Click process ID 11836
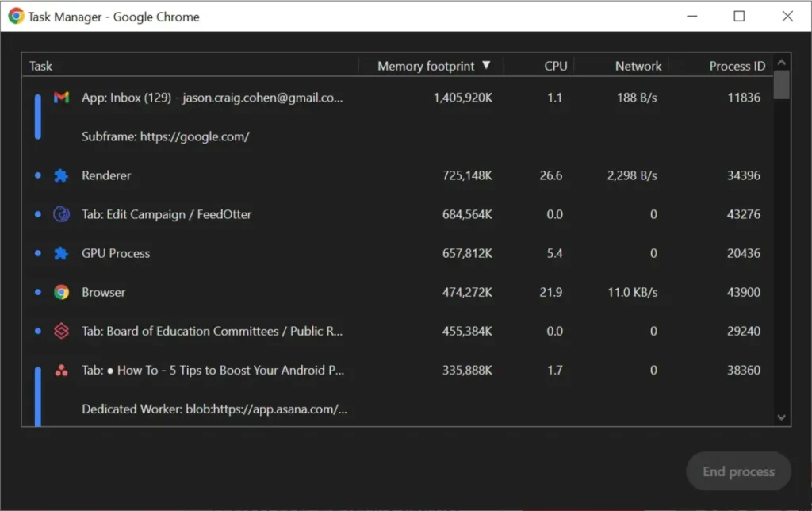 tap(744, 98)
